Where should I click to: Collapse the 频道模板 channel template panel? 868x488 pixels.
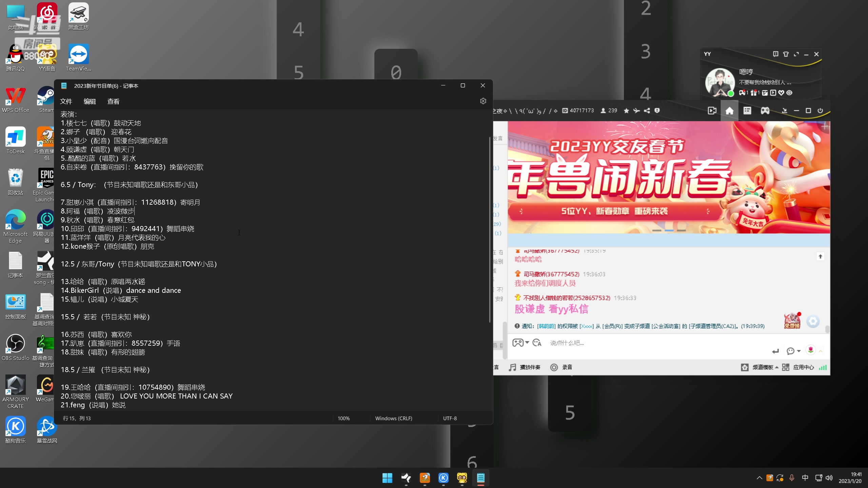776,367
